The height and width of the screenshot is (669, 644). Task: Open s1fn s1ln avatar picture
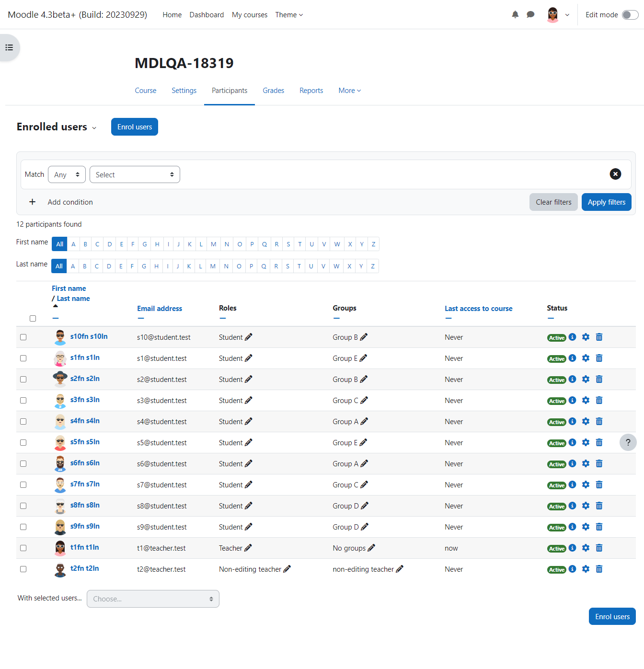[x=60, y=358]
